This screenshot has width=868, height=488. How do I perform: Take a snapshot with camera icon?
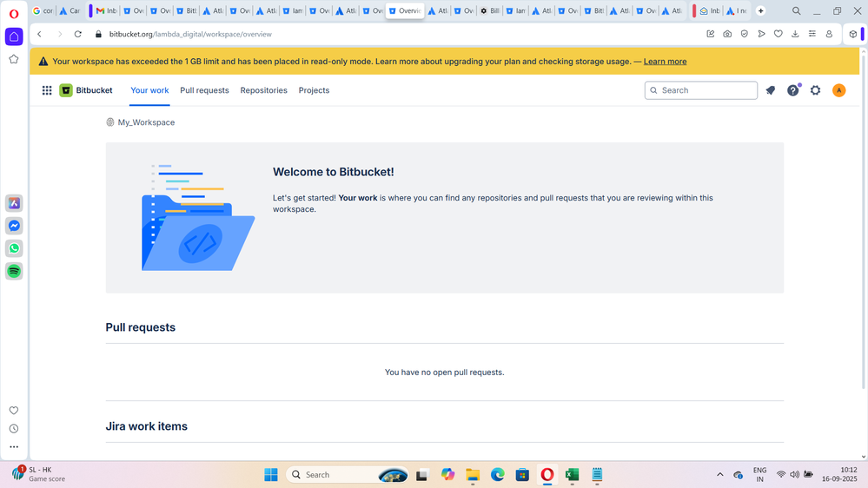pyautogui.click(x=727, y=35)
